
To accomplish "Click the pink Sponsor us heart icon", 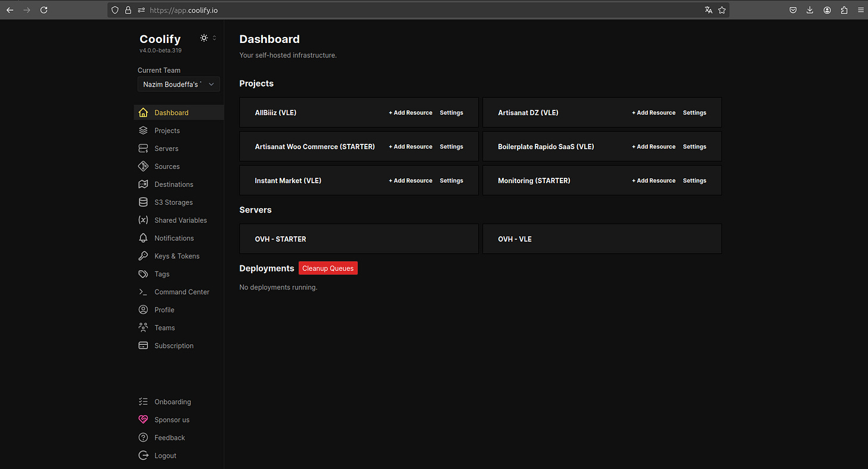I will tap(143, 419).
